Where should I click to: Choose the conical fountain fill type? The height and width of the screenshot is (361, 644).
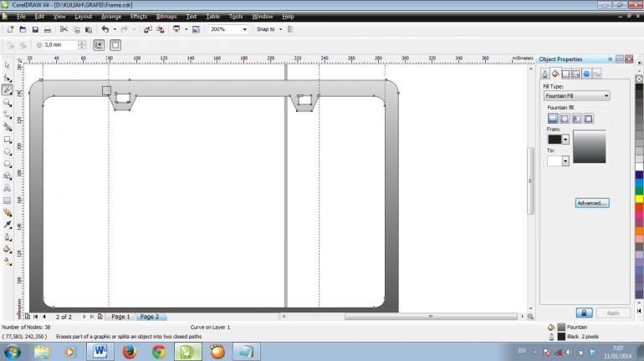coord(576,119)
